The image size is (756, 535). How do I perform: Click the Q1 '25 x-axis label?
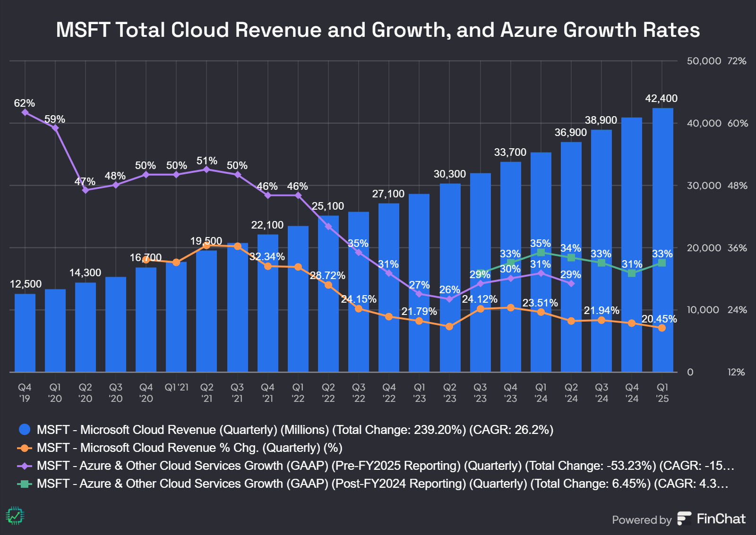(662, 393)
